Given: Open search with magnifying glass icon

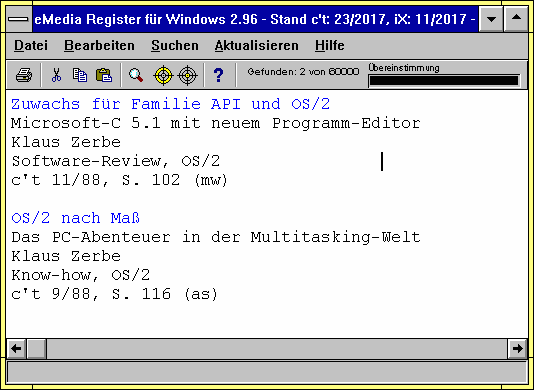Looking at the screenshot, I should coord(136,75).
